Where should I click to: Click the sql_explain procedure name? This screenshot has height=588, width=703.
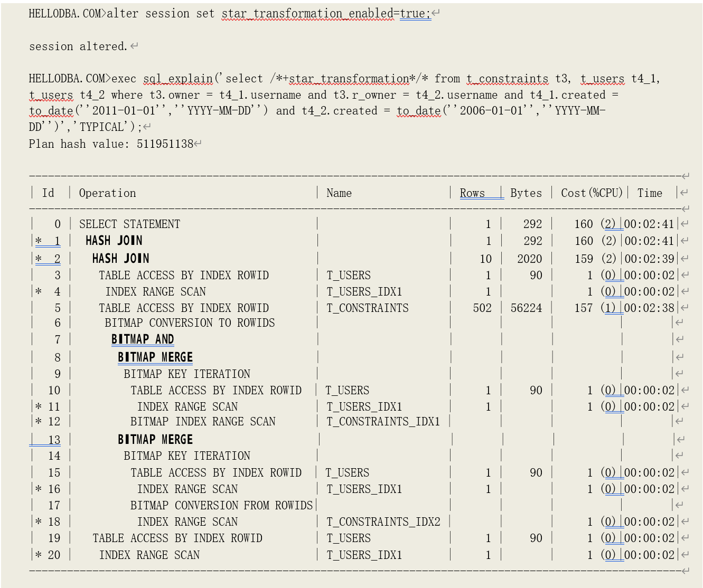(177, 79)
